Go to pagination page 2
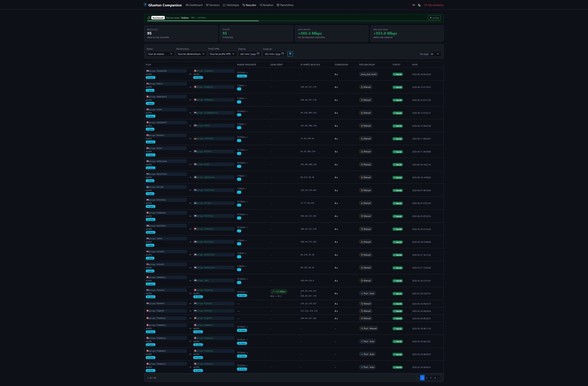The height and width of the screenshot is (386, 588). pyautogui.click(x=427, y=378)
